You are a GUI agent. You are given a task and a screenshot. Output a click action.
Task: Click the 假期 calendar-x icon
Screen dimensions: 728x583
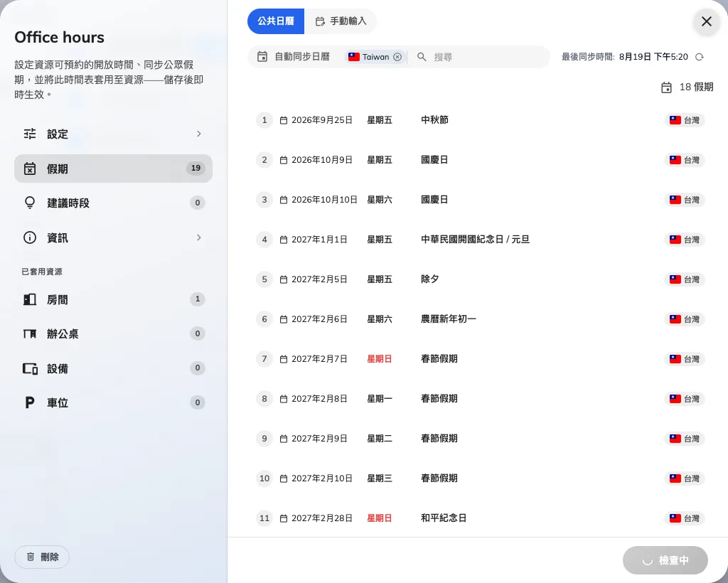click(x=30, y=169)
